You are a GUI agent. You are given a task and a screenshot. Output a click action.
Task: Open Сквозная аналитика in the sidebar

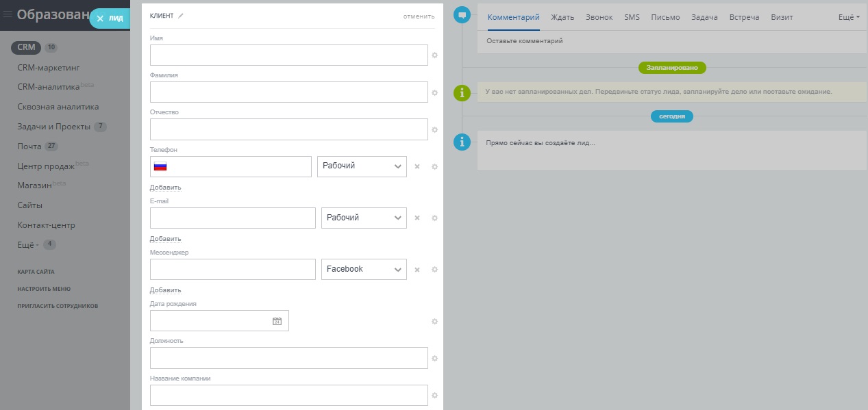pyautogui.click(x=58, y=107)
